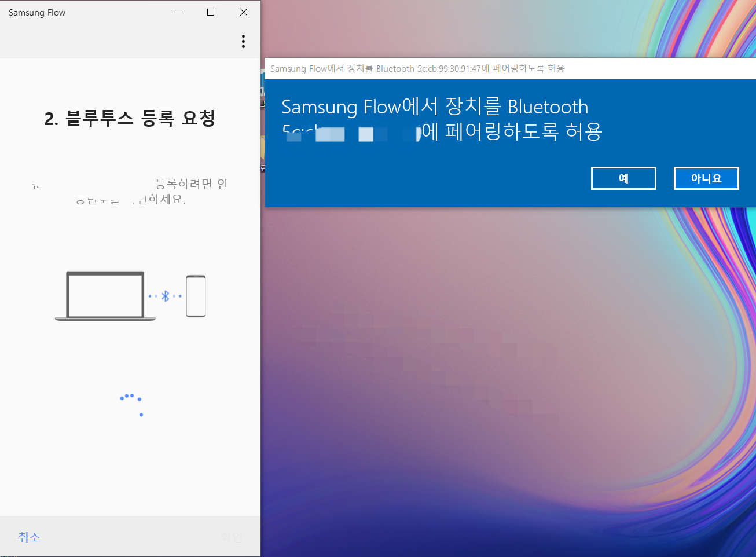Click the loading spinner dots

tap(131, 404)
